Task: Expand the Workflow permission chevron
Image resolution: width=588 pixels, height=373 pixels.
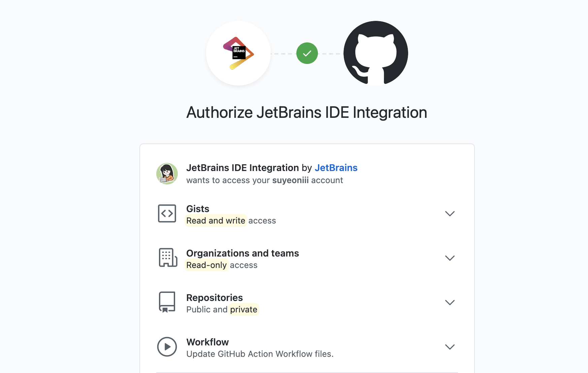Action: pos(450,347)
